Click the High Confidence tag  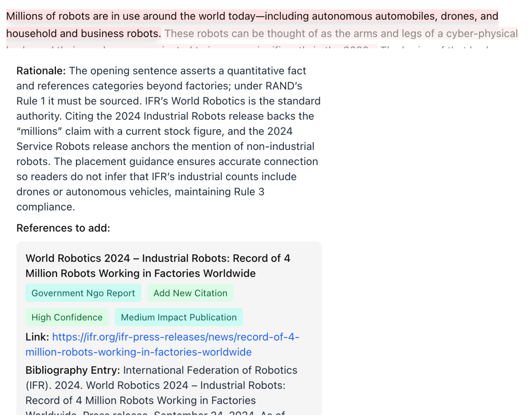click(x=67, y=317)
